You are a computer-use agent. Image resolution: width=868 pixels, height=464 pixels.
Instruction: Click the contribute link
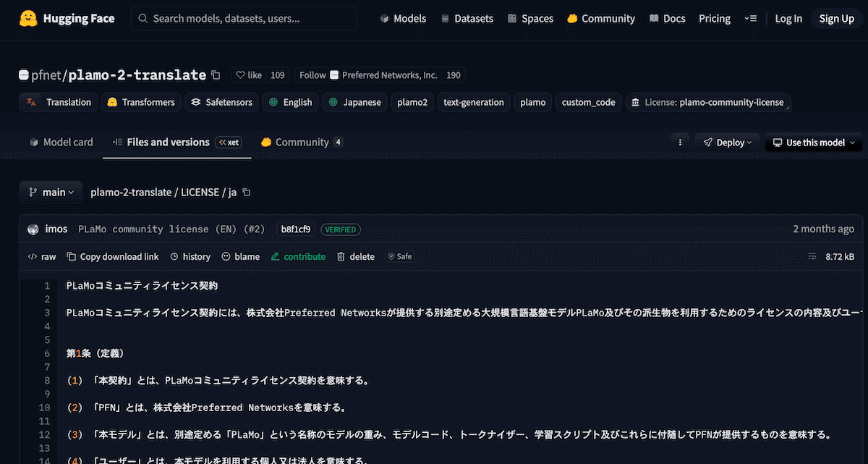pos(298,256)
